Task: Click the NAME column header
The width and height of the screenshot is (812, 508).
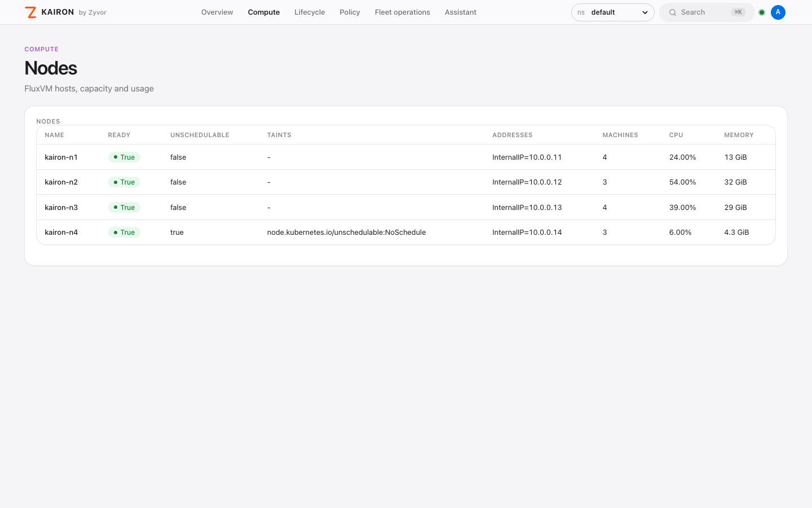Action: [54, 135]
